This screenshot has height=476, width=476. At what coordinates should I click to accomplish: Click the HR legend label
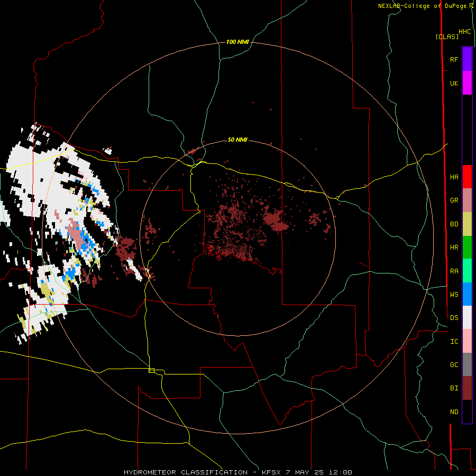[454, 248]
